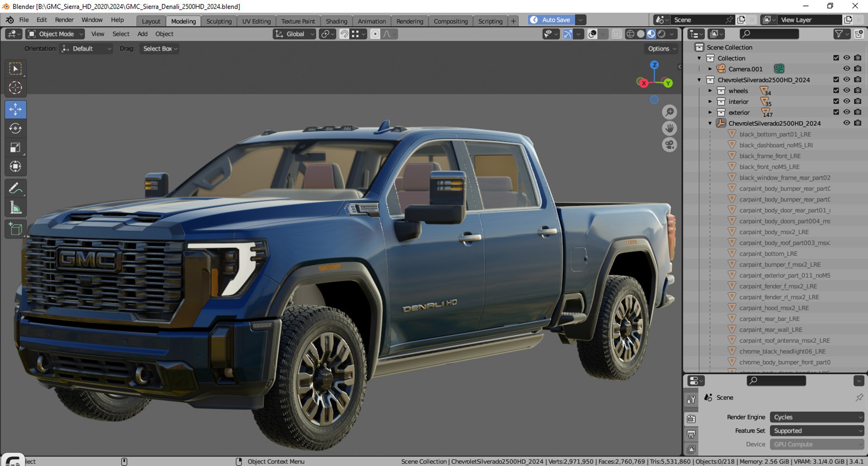Screen dimensions: 868x466
Task: Choose the Measure tool
Action: [15, 207]
